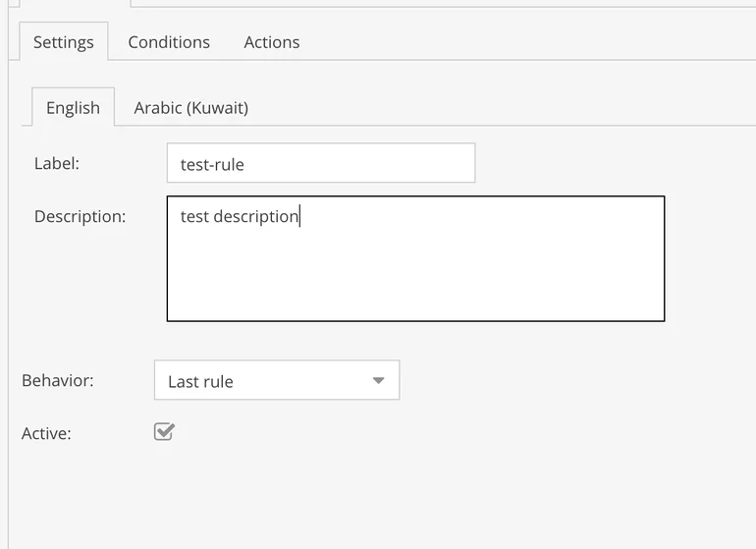Click the 'Behavior:' field caption
Viewport: 756px width, 549px height.
[x=57, y=381]
